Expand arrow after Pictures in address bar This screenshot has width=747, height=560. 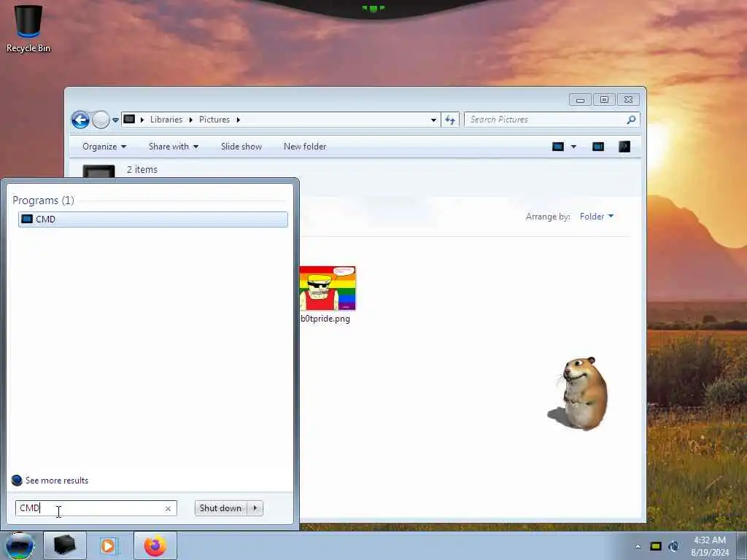(x=239, y=120)
